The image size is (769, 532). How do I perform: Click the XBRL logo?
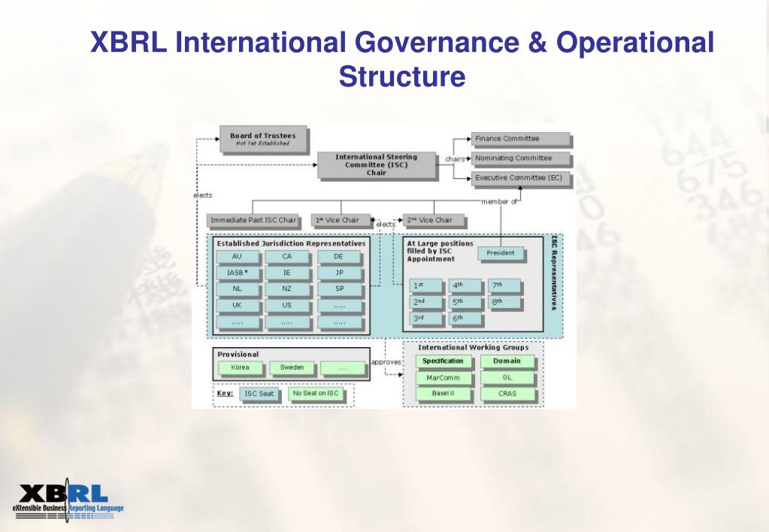point(68,499)
